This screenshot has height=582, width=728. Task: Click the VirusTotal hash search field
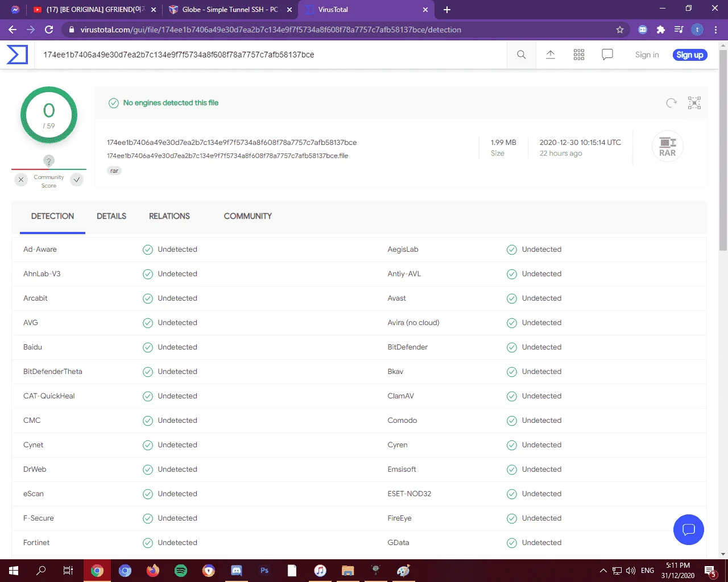[x=271, y=55]
